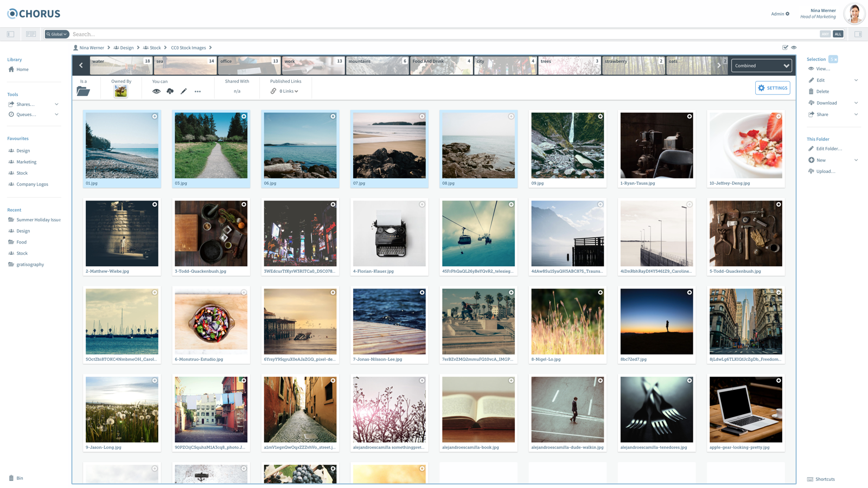This screenshot has width=868, height=488.
Task: Select the ANY search mode toggle
Action: (x=825, y=34)
